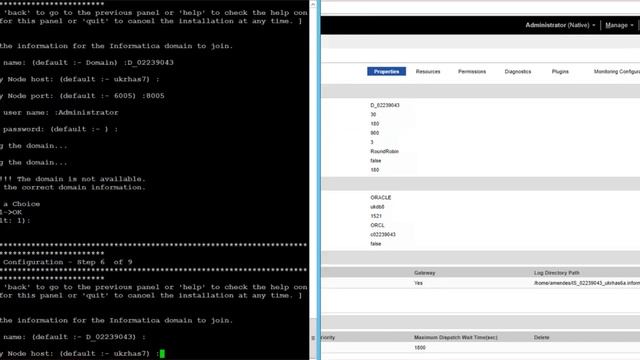Switch to the Resources tab

click(428, 71)
